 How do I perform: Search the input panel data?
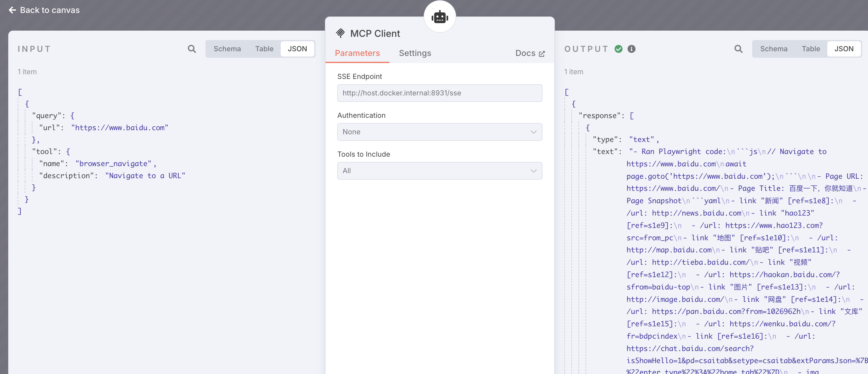192,49
